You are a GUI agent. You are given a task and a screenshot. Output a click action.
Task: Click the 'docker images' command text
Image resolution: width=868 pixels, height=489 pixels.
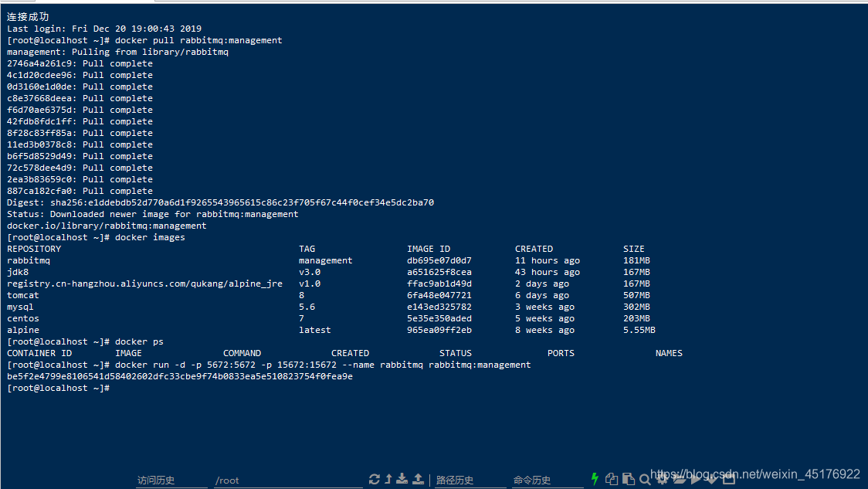tap(150, 238)
